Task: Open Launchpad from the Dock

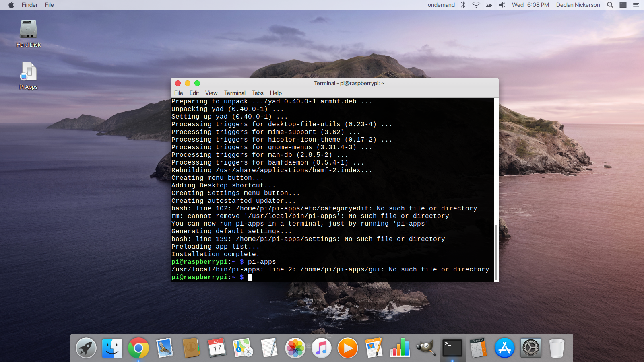Action: [86, 348]
